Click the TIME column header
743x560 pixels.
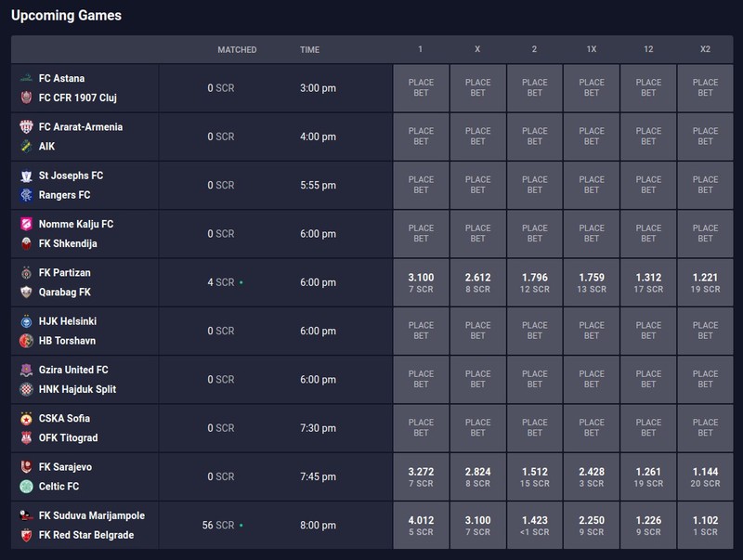(x=309, y=50)
